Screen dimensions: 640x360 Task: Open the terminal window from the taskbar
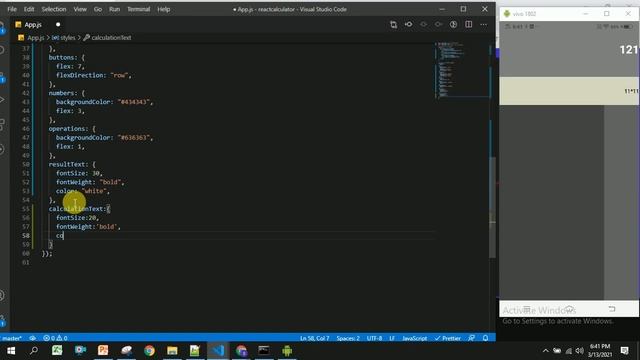264,351
